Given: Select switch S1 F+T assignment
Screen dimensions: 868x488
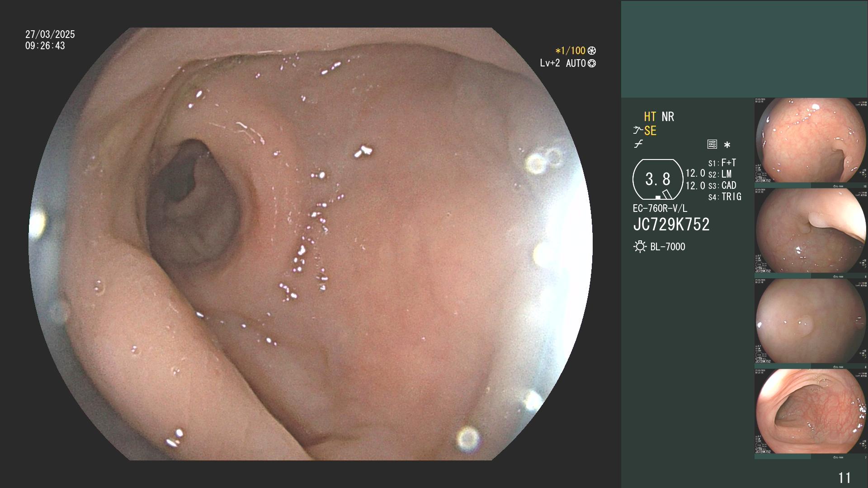Looking at the screenshot, I should [x=722, y=163].
